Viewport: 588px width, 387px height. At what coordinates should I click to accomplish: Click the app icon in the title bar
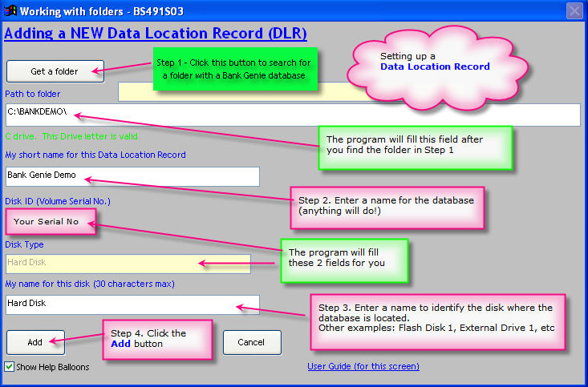(10, 11)
